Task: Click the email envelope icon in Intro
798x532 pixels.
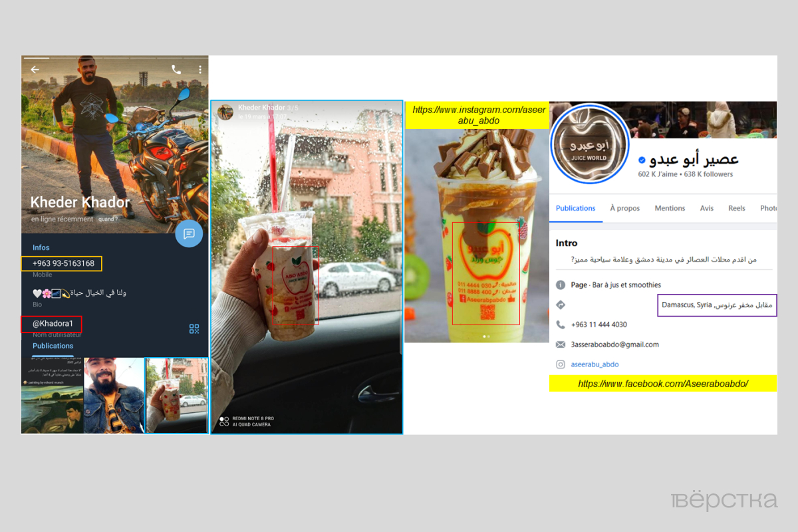Action: coord(561,344)
